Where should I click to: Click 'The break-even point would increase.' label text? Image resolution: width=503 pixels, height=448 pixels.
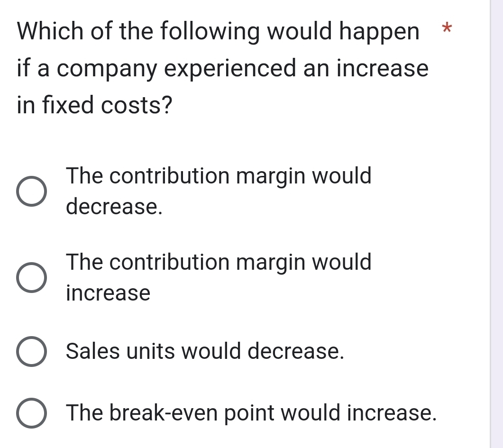(251, 412)
